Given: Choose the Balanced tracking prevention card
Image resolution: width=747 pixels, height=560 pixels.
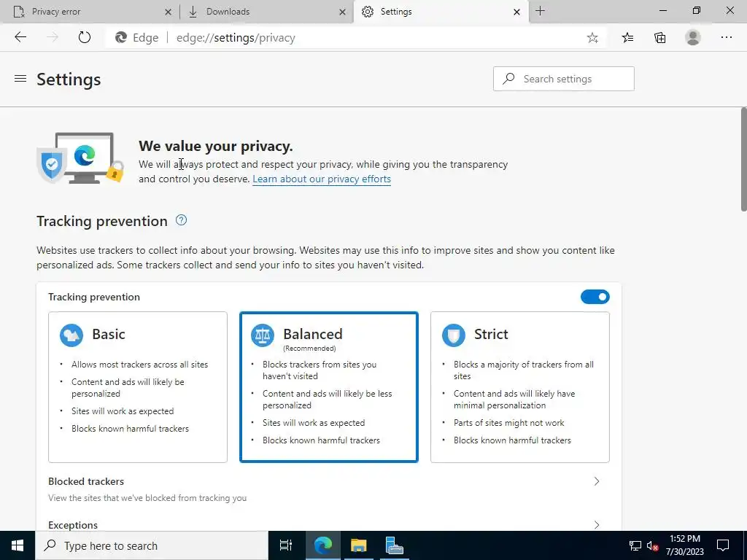Looking at the screenshot, I should pos(329,386).
